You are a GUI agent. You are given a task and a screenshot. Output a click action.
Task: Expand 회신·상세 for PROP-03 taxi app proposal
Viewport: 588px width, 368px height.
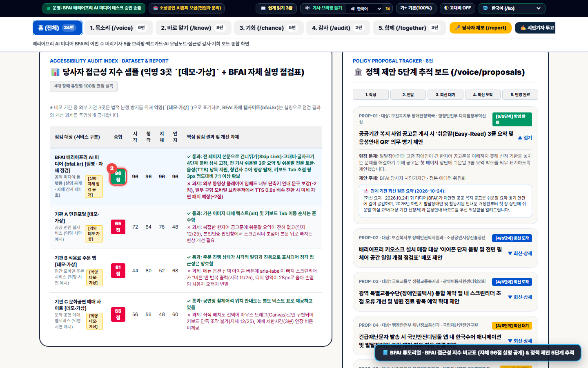pyautogui.click(x=520, y=297)
